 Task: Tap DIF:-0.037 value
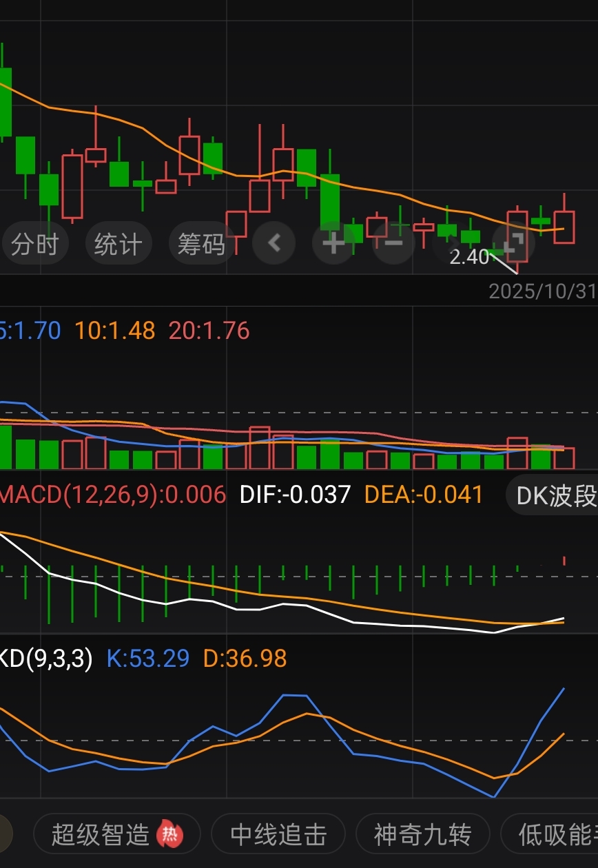click(295, 495)
